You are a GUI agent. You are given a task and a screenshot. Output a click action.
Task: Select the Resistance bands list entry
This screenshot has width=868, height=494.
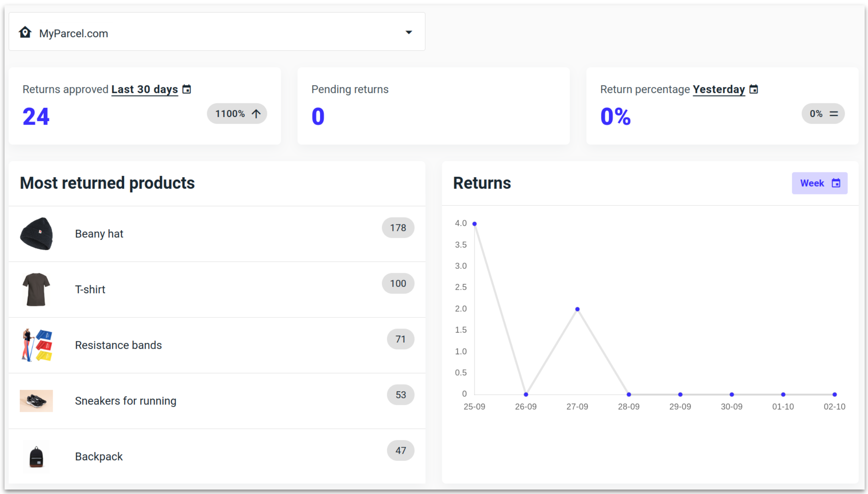(118, 345)
